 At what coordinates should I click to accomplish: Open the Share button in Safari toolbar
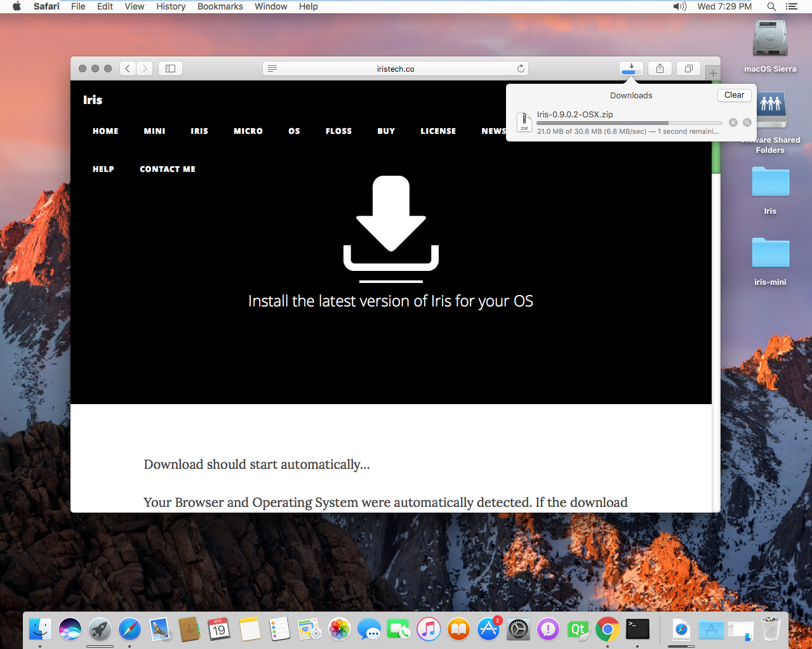[x=660, y=69]
